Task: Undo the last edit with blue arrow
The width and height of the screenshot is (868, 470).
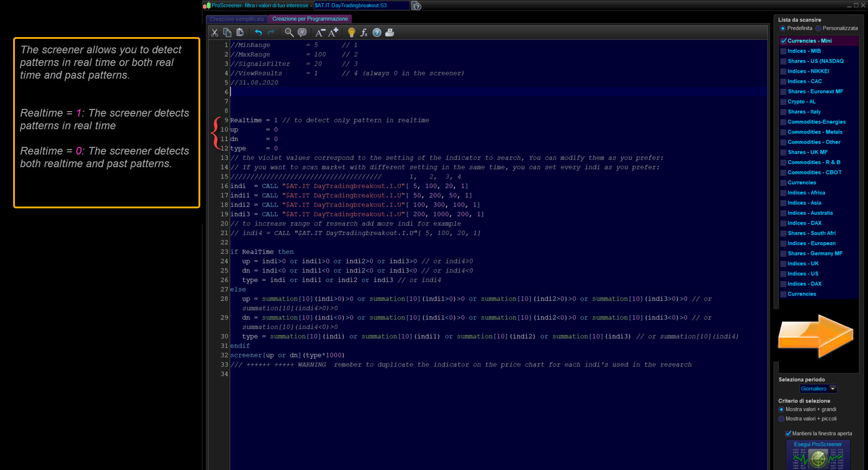Action: click(258, 33)
